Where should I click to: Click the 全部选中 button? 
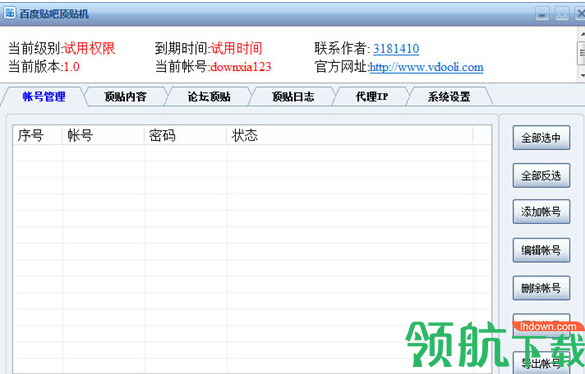[541, 138]
